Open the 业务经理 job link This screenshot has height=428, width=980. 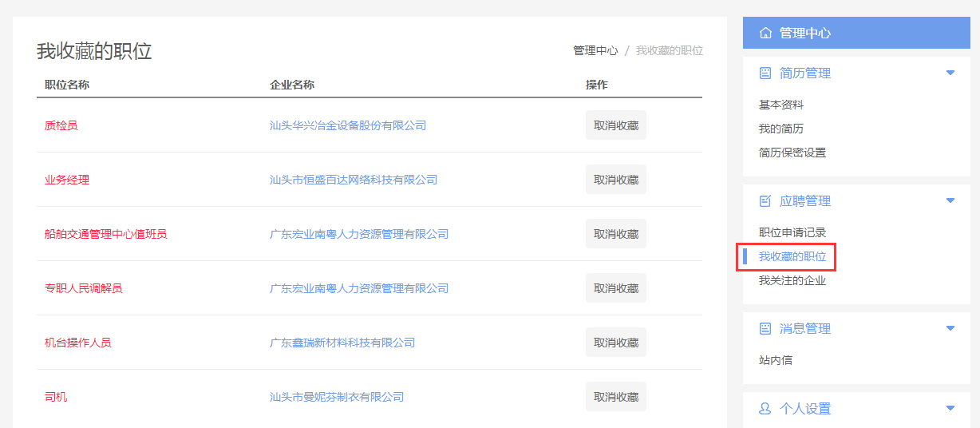(67, 180)
